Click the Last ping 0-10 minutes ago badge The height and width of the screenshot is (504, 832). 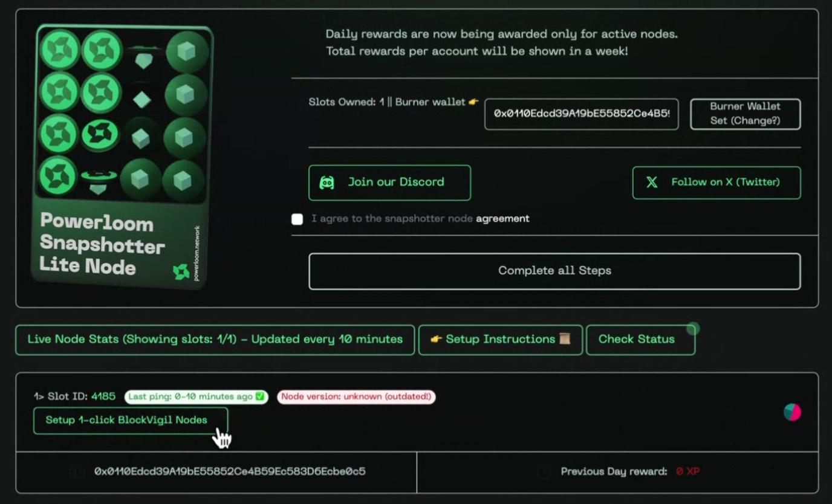point(197,397)
